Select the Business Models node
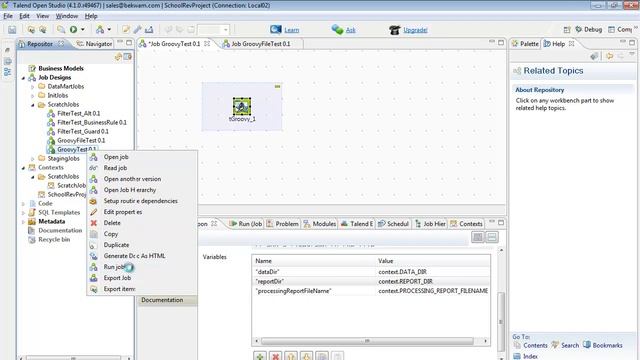640x360 pixels. click(61, 69)
